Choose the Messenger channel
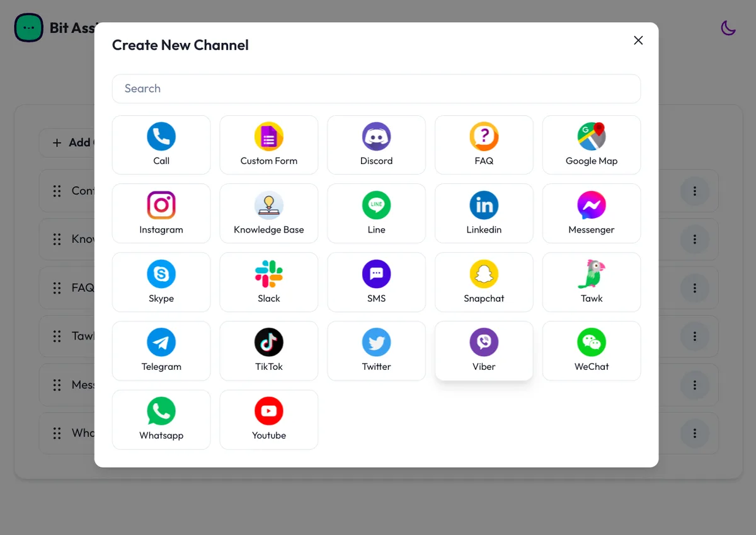The height and width of the screenshot is (535, 756). pyautogui.click(x=592, y=214)
